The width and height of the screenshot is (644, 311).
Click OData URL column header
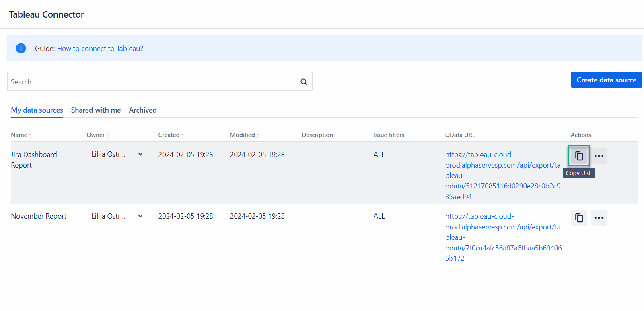pos(460,135)
